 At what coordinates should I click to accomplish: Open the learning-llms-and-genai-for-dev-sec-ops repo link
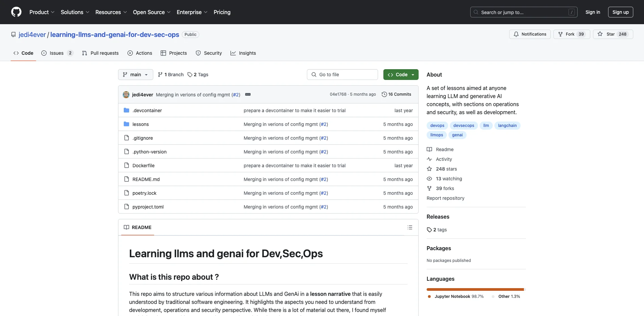[115, 35]
